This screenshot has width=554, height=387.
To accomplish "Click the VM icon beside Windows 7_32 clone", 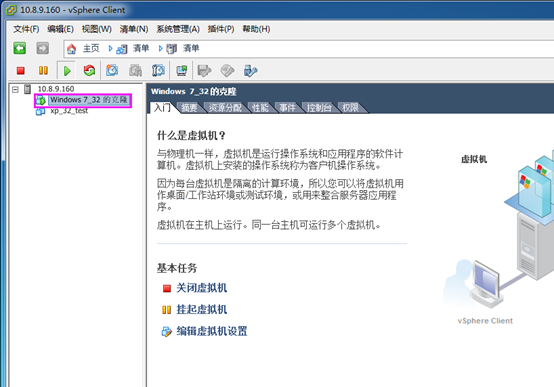I will 41,100.
